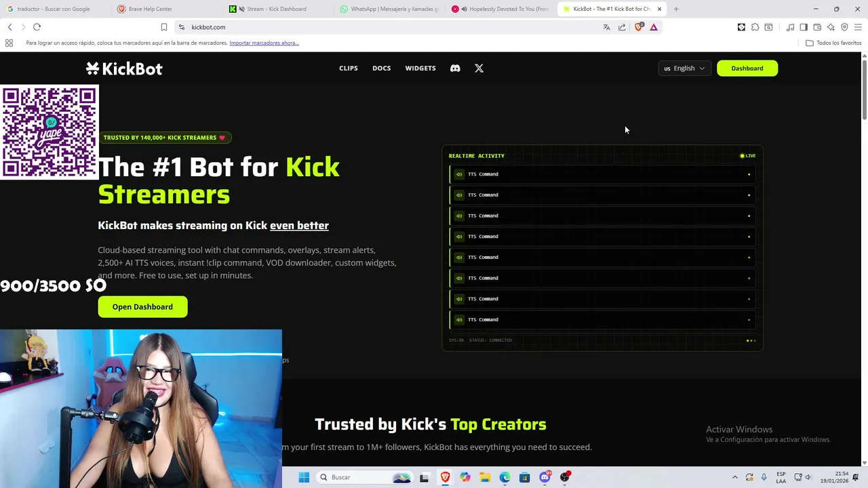The height and width of the screenshot is (488, 868).
Task: Open the Windows Start button
Action: (304, 477)
